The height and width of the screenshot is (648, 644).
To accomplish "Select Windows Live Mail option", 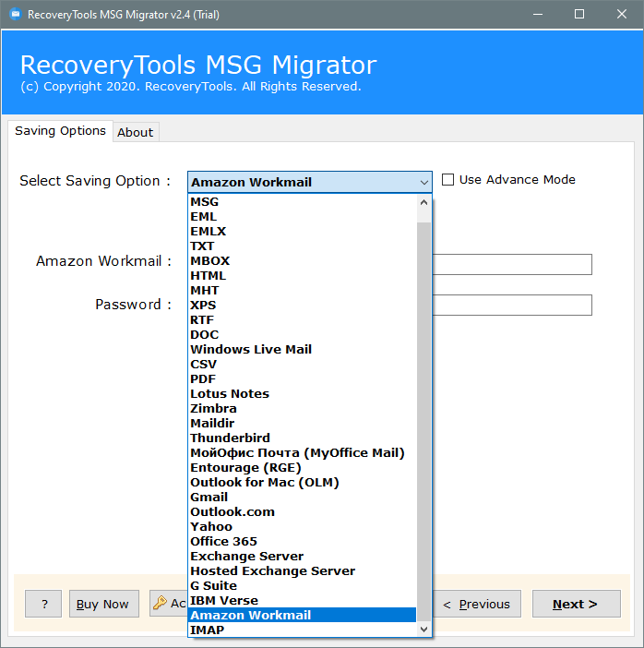I will tap(303, 350).
